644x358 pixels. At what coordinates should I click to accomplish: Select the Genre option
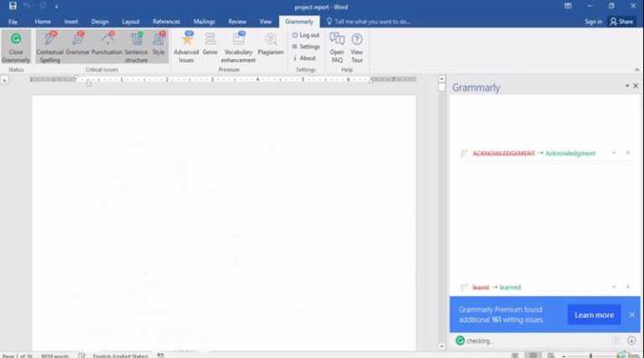point(210,44)
